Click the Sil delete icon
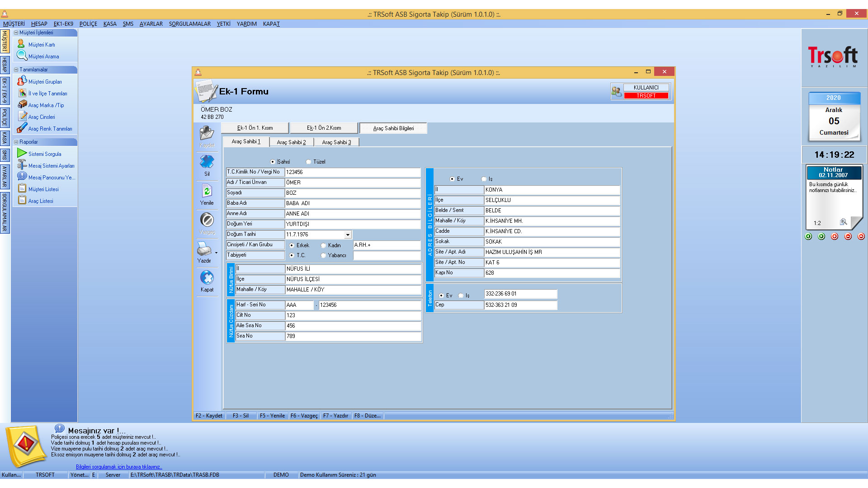 207,162
